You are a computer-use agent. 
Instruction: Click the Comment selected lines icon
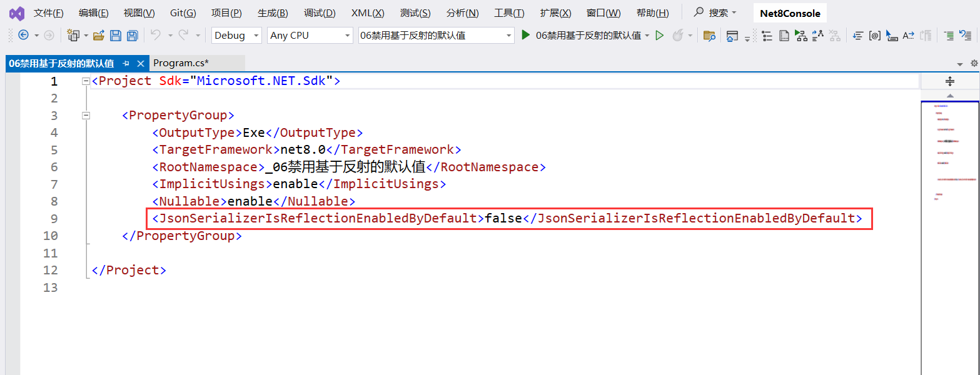[x=949, y=36]
